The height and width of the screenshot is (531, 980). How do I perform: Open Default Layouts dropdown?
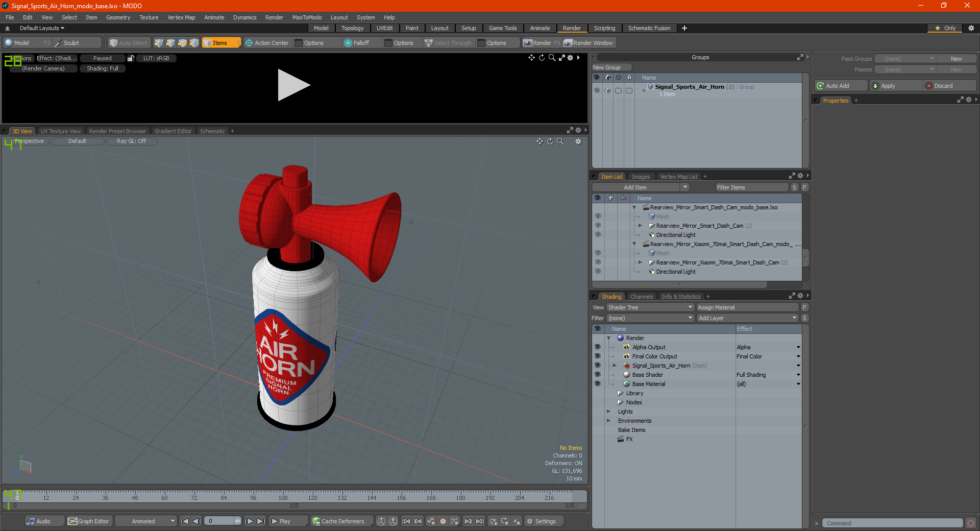pos(42,28)
